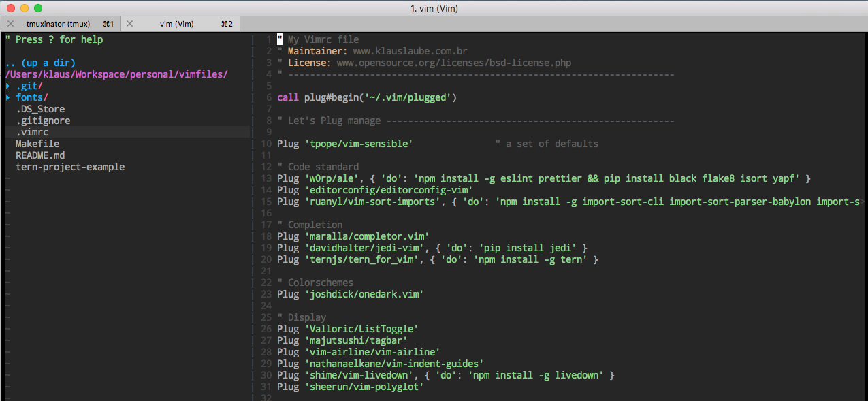
Task: Open the fonts/ directory in the tree
Action: point(32,97)
